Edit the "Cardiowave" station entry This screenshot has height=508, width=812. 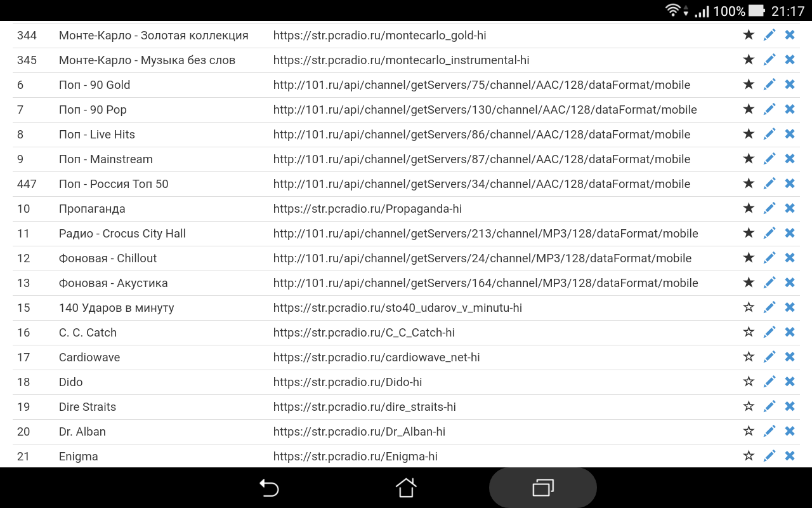point(769,356)
